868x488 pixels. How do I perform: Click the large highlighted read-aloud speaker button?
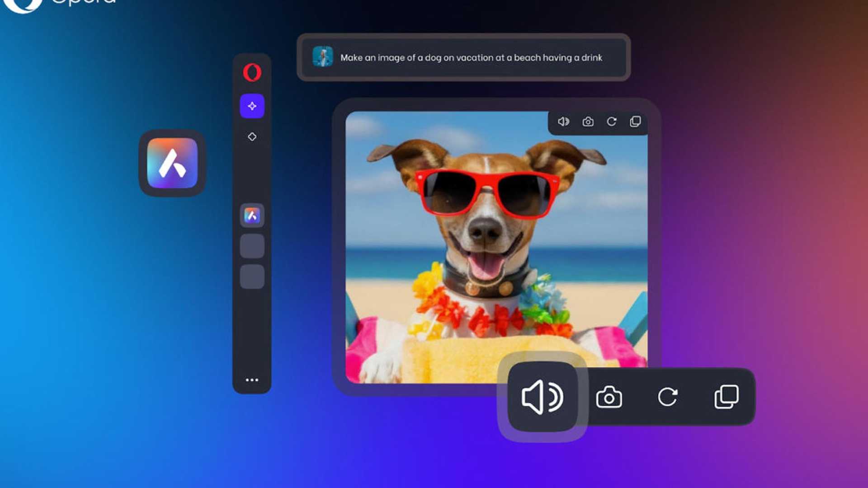click(x=542, y=397)
